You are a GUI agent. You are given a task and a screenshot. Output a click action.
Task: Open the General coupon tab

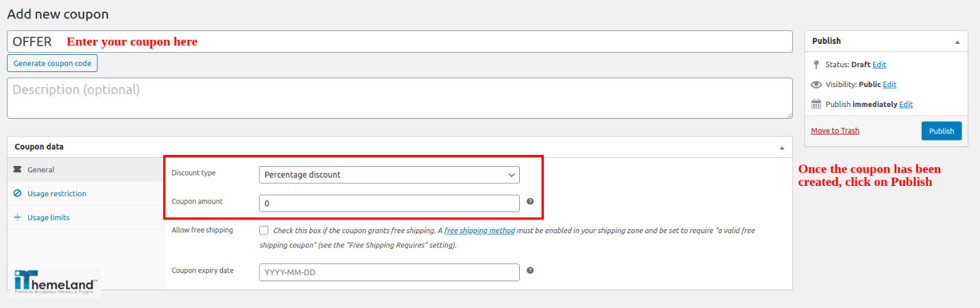(41, 169)
